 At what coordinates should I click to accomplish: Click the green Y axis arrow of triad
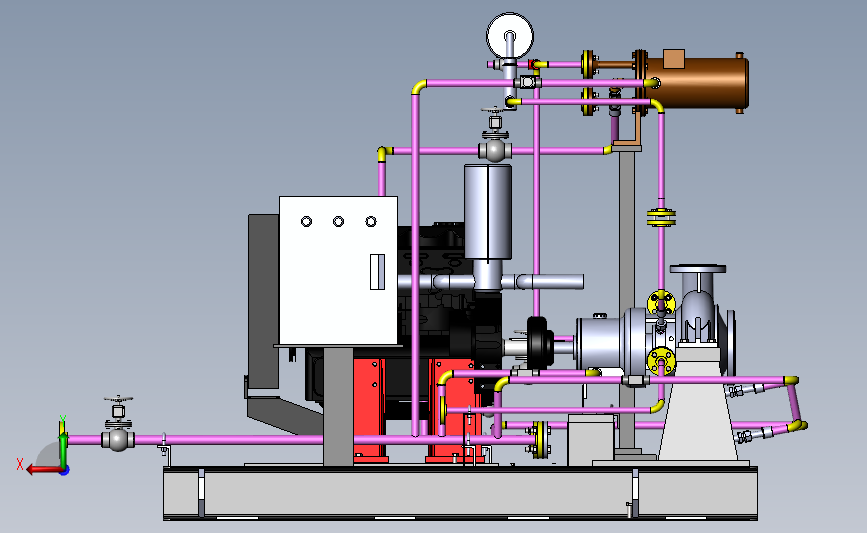click(x=62, y=442)
